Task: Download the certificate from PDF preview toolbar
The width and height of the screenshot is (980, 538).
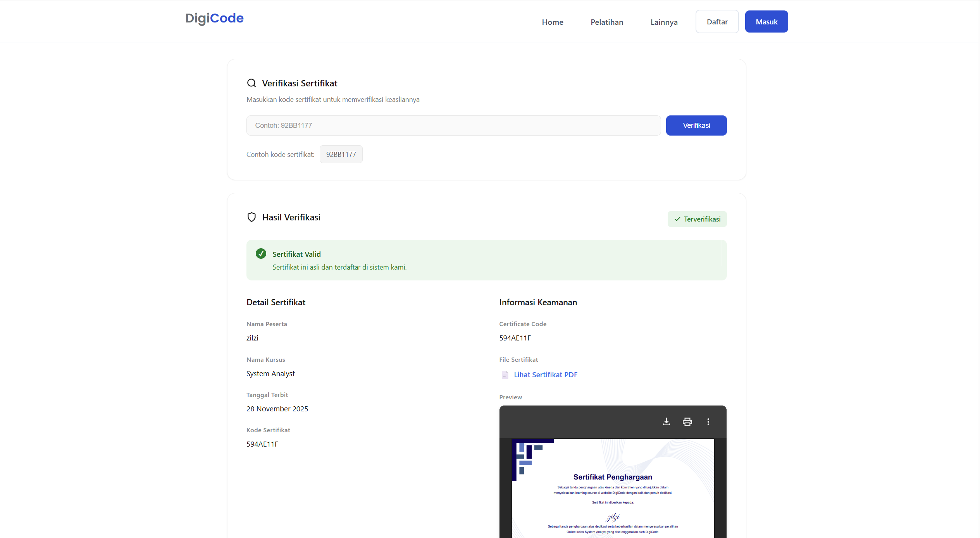Action: click(666, 421)
